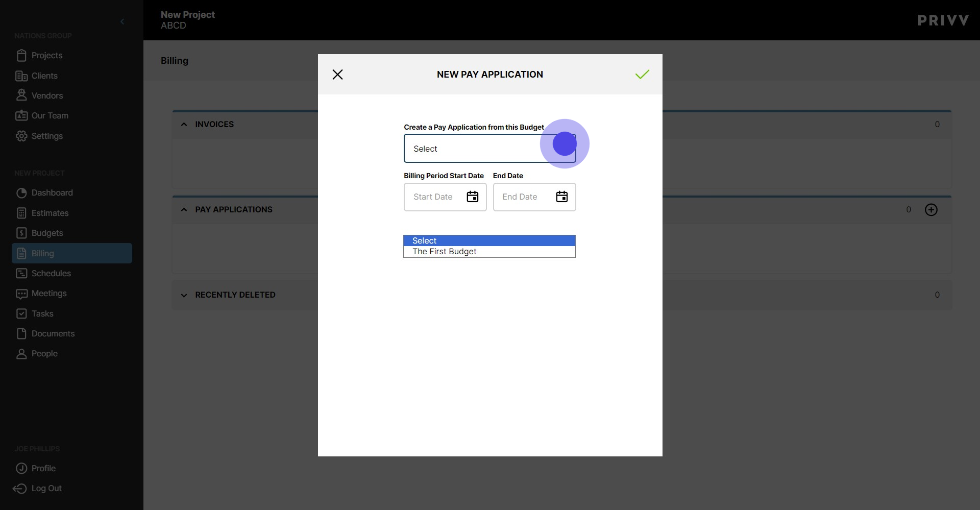Viewport: 980px width, 510px height.
Task: Open Start Date calendar picker
Action: (x=473, y=197)
